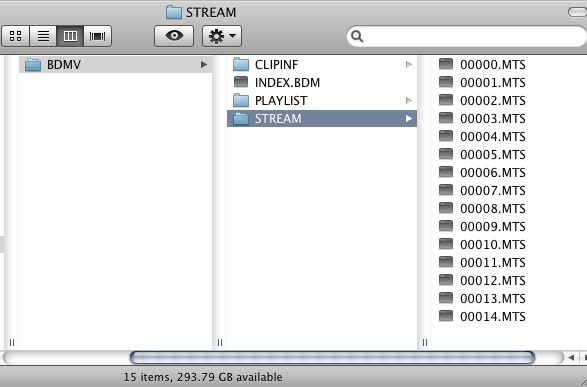Switch to list view mode

43,36
